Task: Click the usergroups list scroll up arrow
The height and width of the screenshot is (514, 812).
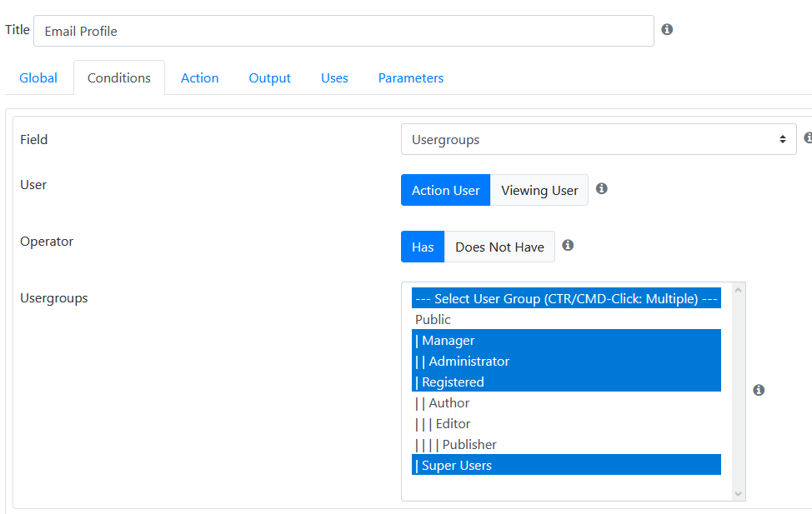Action: tap(739, 291)
